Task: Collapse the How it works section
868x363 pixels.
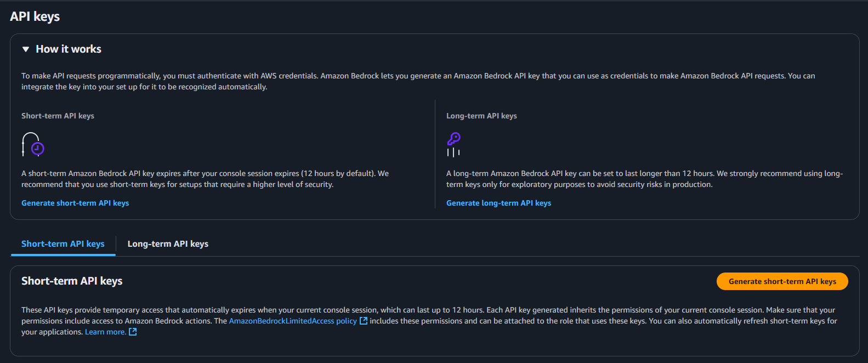Action: pos(26,49)
